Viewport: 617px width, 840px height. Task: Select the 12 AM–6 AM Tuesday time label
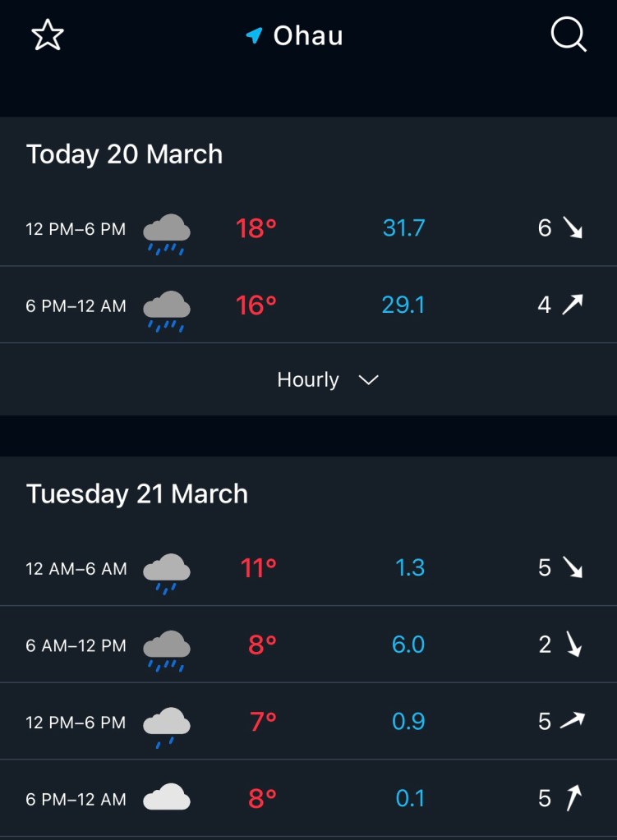(76, 568)
